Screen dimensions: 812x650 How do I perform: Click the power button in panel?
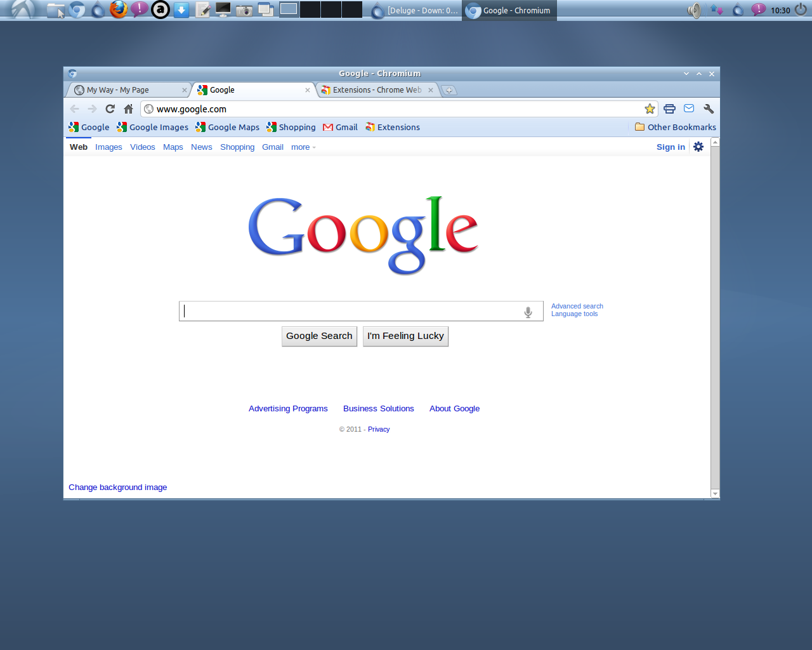point(801,10)
